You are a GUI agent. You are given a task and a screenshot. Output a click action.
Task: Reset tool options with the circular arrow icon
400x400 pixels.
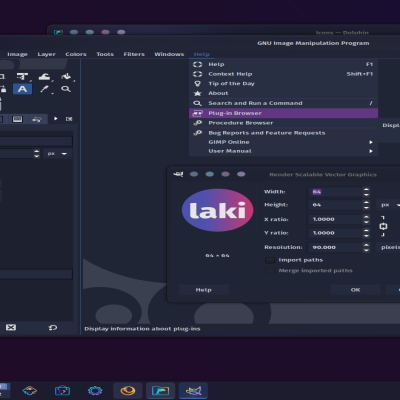pos(53,328)
